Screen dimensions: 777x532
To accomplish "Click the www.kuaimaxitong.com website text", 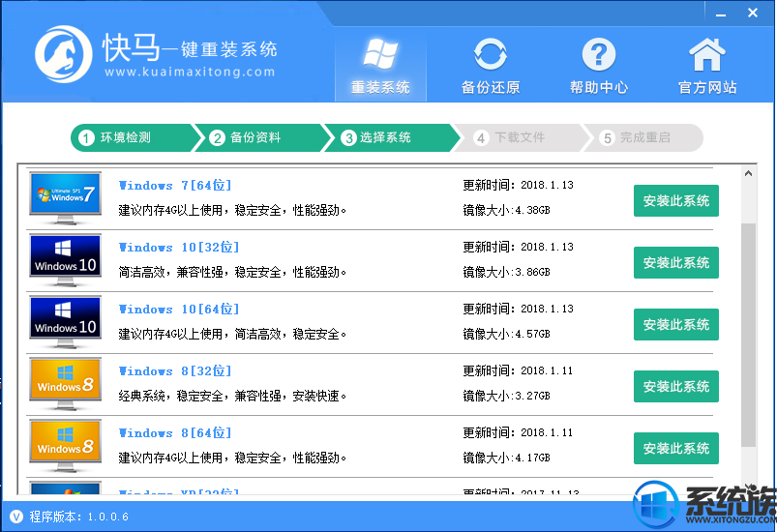I will 190,73.
